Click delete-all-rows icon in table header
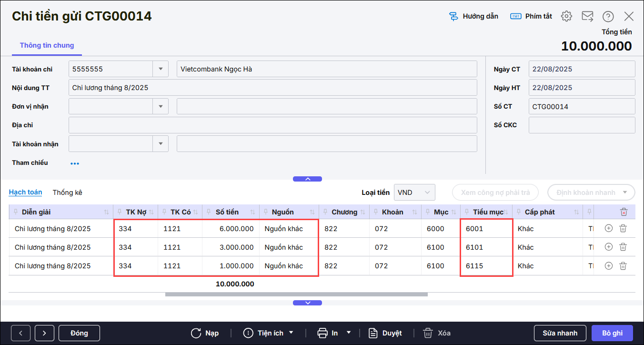 (x=624, y=212)
